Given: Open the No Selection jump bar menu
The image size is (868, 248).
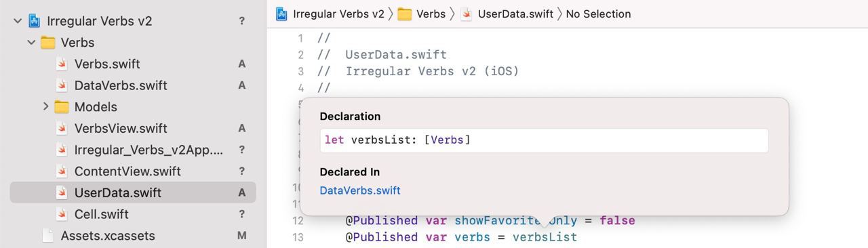Looking at the screenshot, I should click(598, 14).
